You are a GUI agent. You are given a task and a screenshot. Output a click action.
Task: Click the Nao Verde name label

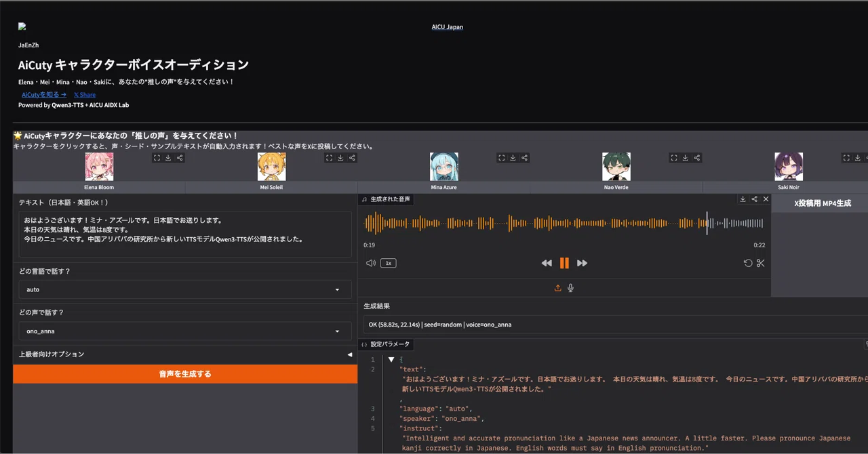[616, 187]
